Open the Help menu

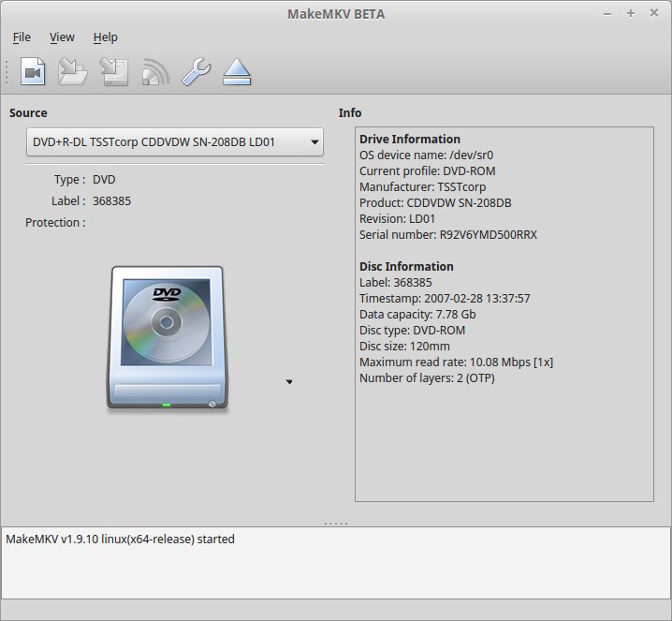(106, 37)
